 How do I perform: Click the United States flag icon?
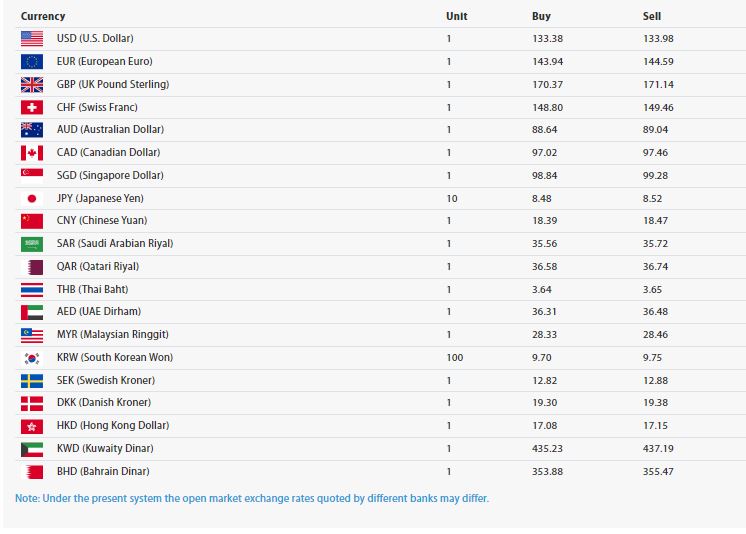(x=32, y=38)
